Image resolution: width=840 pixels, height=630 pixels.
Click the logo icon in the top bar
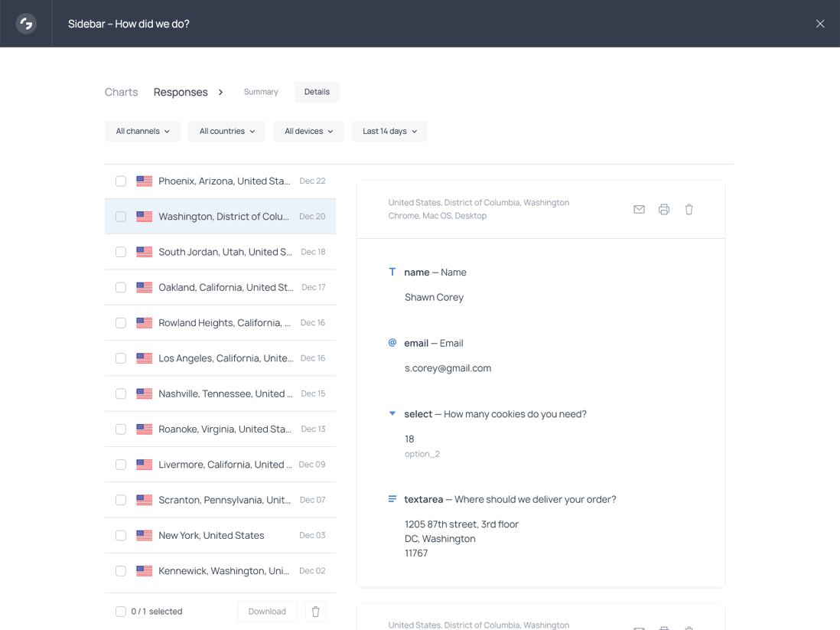(x=25, y=23)
